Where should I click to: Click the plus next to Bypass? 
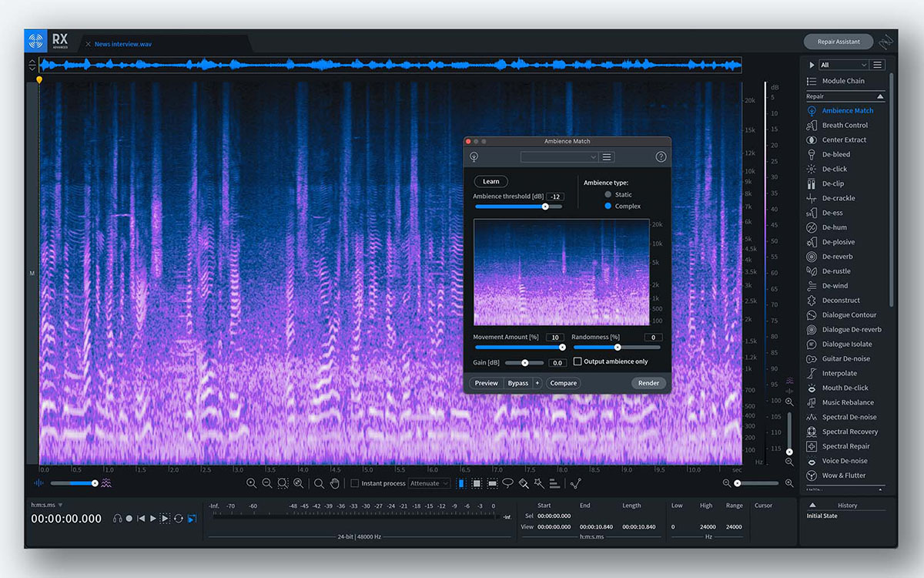(x=537, y=383)
